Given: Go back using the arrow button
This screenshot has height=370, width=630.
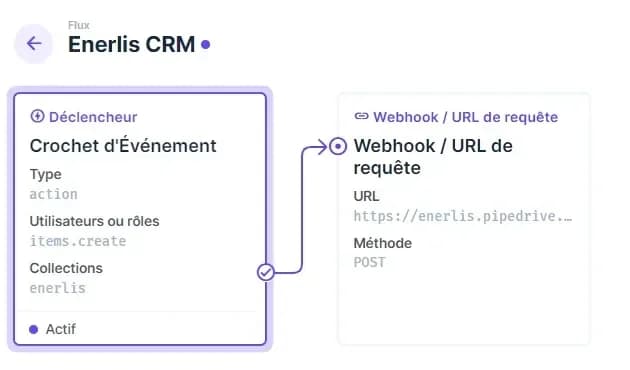Looking at the screenshot, I should 34,43.
